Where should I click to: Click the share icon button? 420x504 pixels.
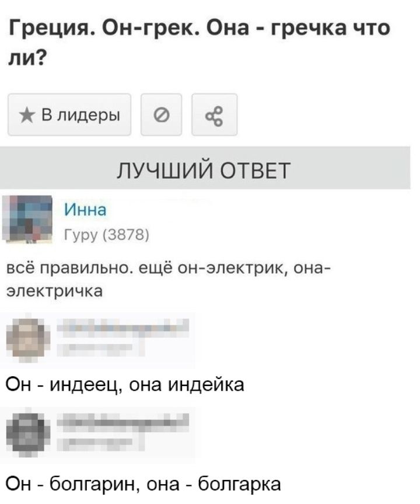(214, 114)
